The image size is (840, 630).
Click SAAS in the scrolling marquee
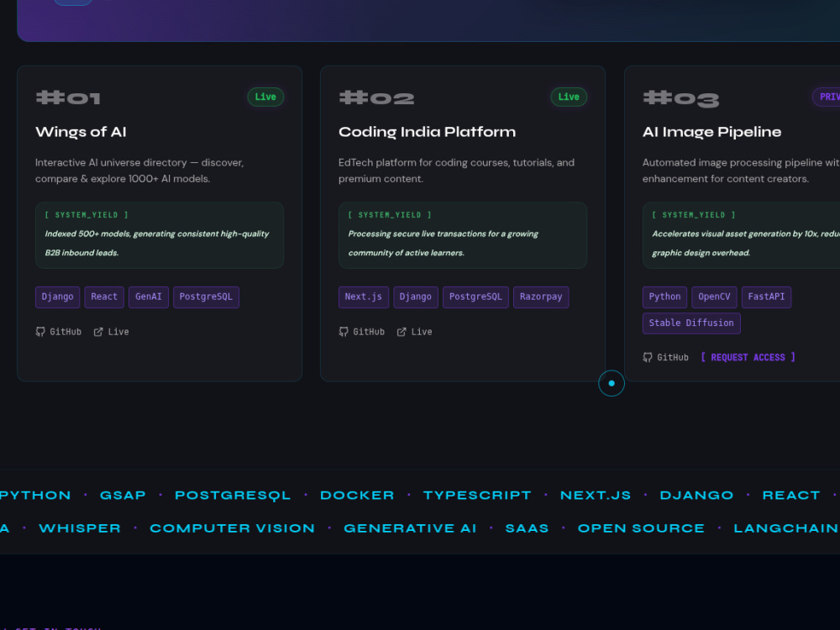pyautogui.click(x=528, y=528)
